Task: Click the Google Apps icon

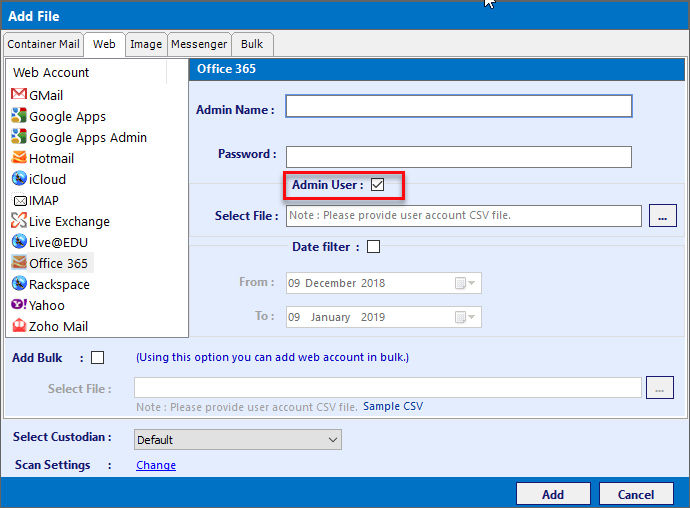Action: tap(19, 115)
